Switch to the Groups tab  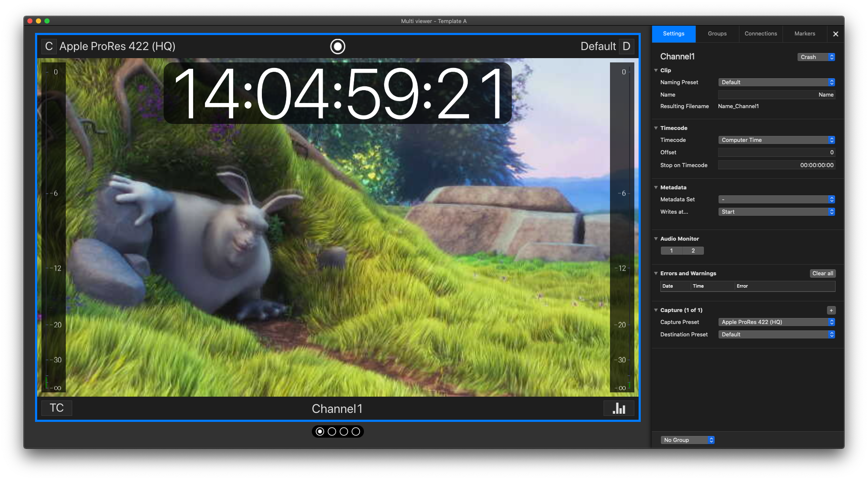click(717, 34)
